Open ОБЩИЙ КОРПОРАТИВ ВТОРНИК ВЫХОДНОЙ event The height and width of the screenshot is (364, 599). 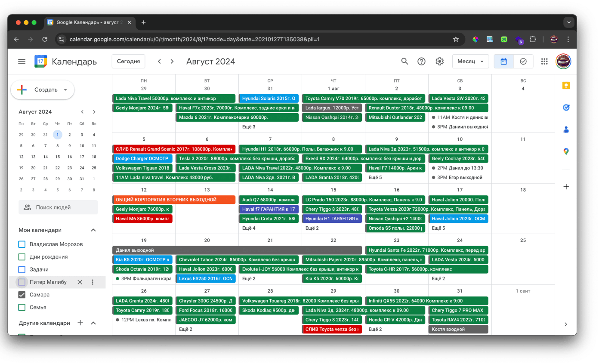[174, 200]
